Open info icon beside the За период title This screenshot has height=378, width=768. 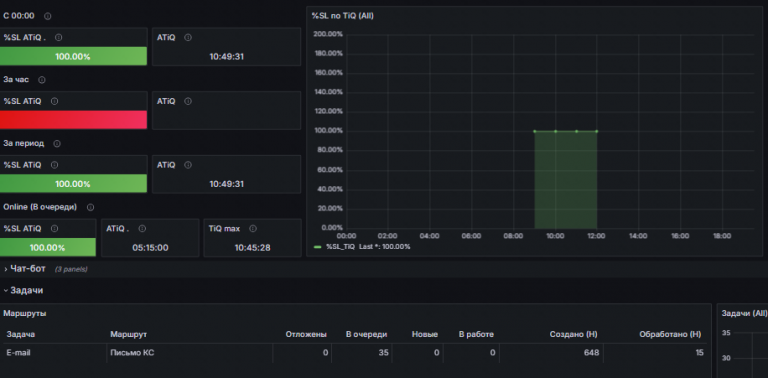click(x=57, y=144)
